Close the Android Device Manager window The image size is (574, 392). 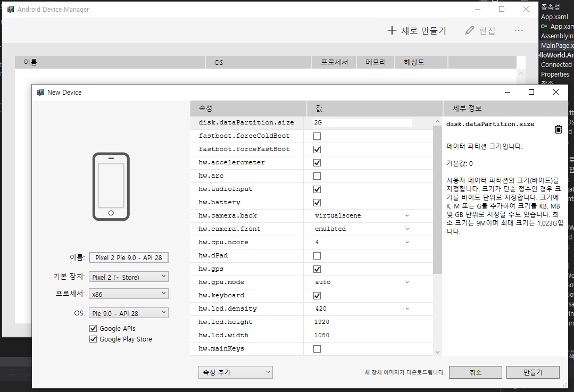pyautogui.click(x=526, y=9)
